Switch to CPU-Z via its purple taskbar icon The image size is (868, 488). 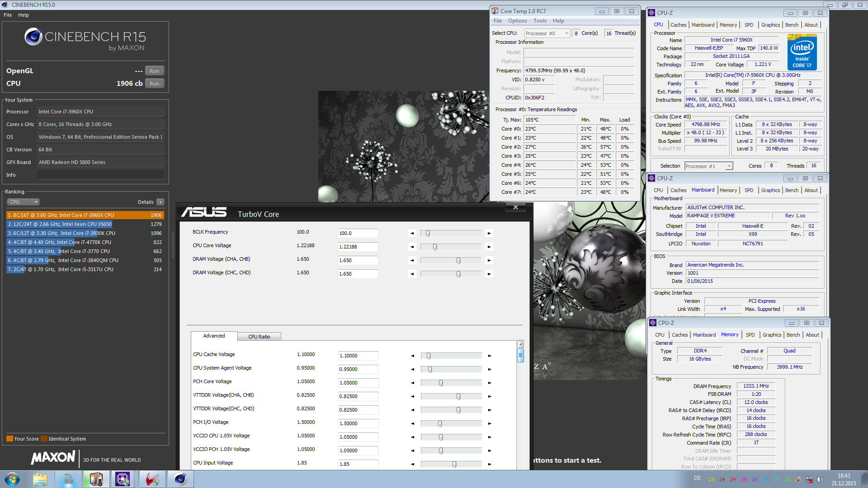123,479
